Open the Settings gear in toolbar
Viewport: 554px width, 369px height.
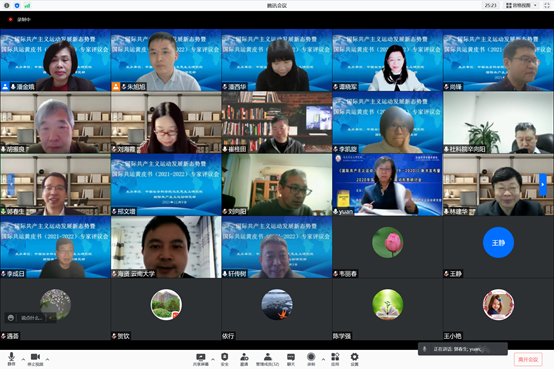(354, 359)
